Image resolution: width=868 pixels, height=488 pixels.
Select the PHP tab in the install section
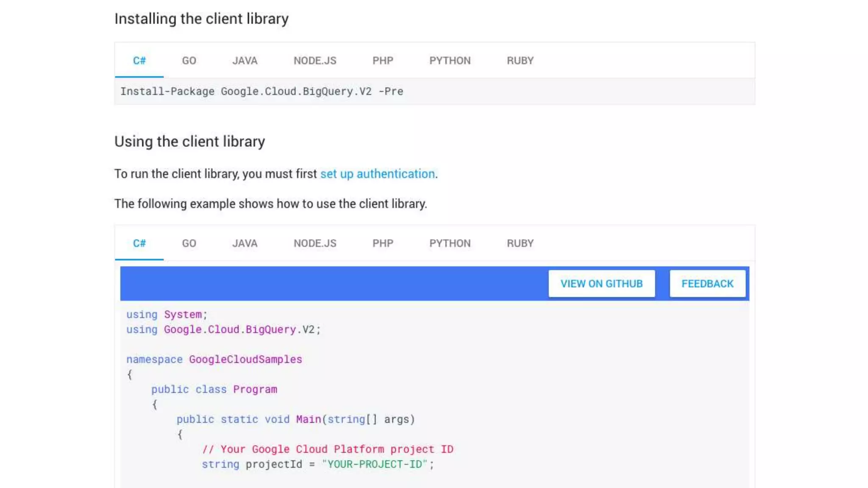[383, 61]
